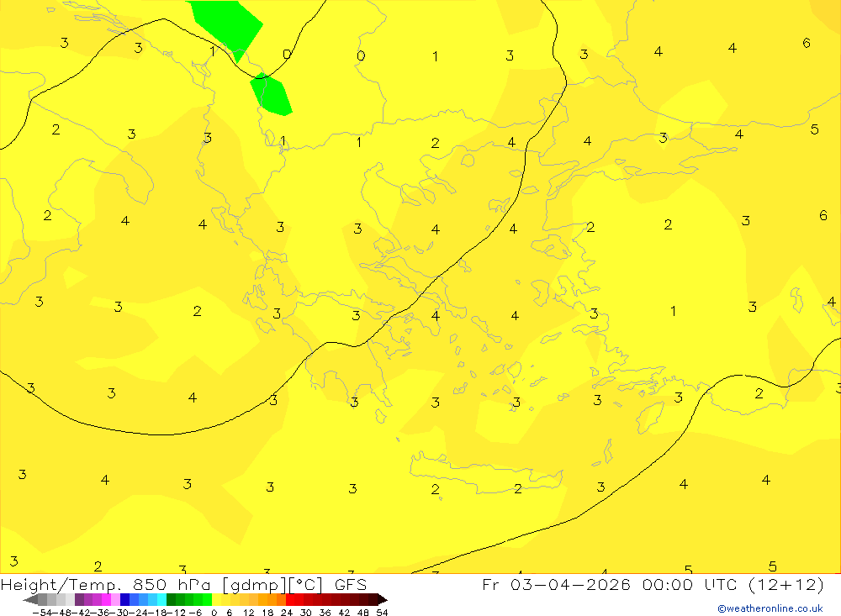Click the dark right arrow of the color scale
Image resolution: width=841 pixels, height=616 pixels.
383,600
